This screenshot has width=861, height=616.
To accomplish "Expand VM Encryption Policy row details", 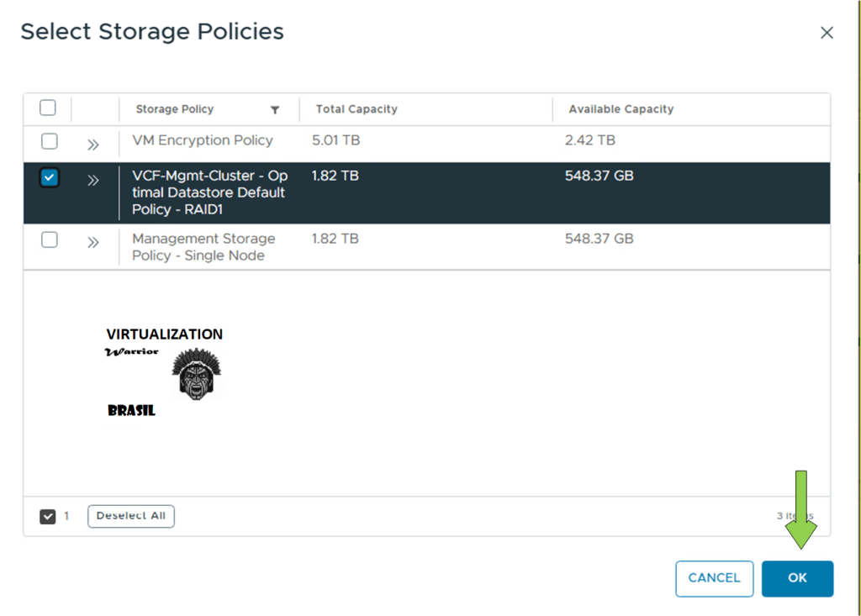I will (x=92, y=145).
